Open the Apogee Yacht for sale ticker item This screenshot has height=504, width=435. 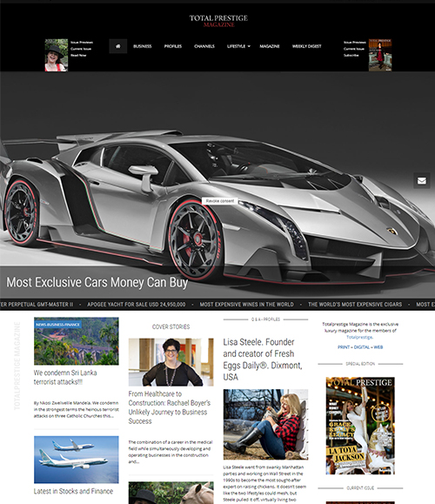tap(137, 305)
